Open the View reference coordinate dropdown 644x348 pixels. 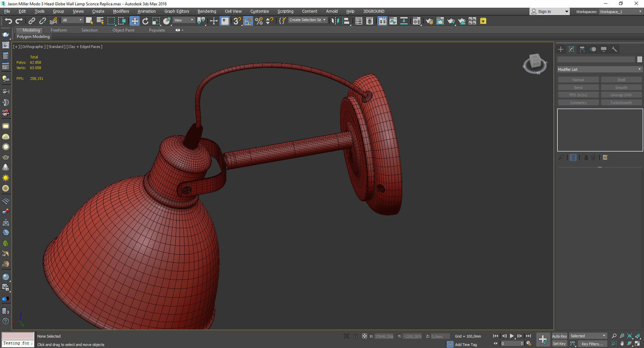click(184, 20)
